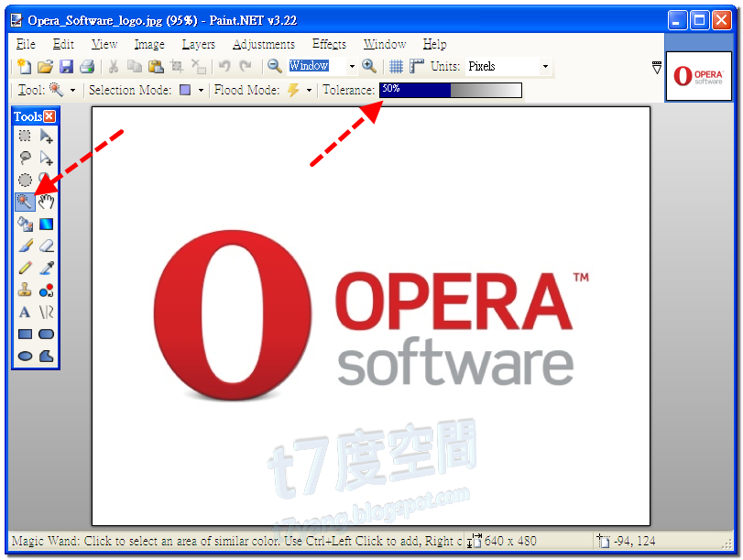
Task: Click the Paste clipboard icon
Action: click(x=156, y=66)
